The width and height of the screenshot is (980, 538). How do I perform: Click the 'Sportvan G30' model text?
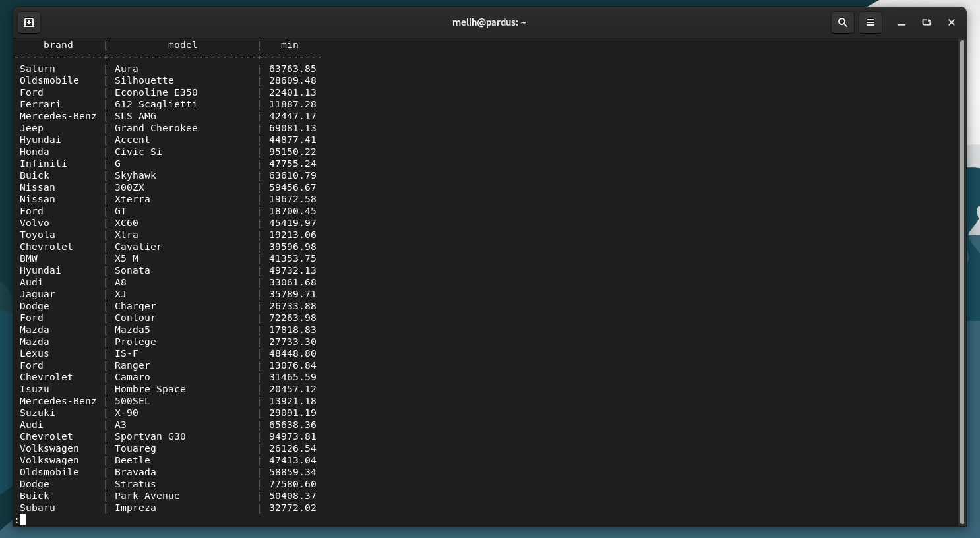pos(150,436)
